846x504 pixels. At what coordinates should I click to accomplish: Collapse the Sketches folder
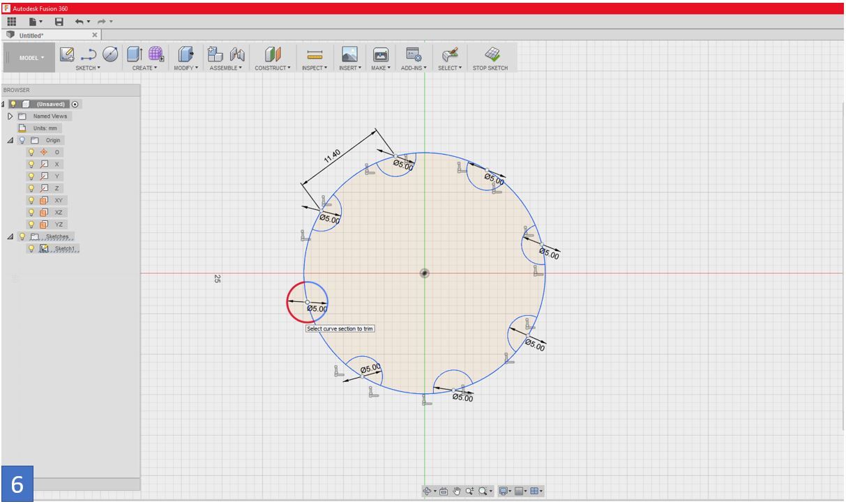point(10,236)
